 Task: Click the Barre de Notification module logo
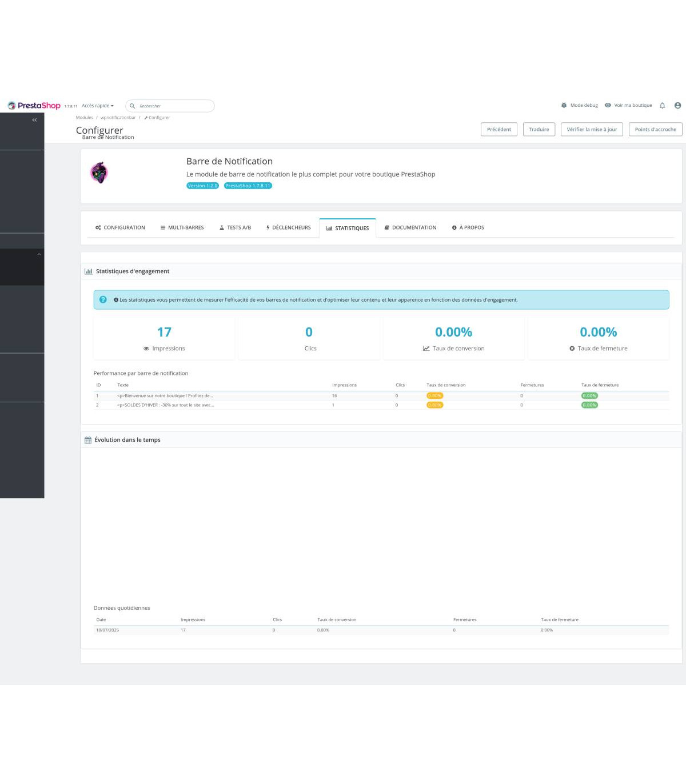point(99,173)
